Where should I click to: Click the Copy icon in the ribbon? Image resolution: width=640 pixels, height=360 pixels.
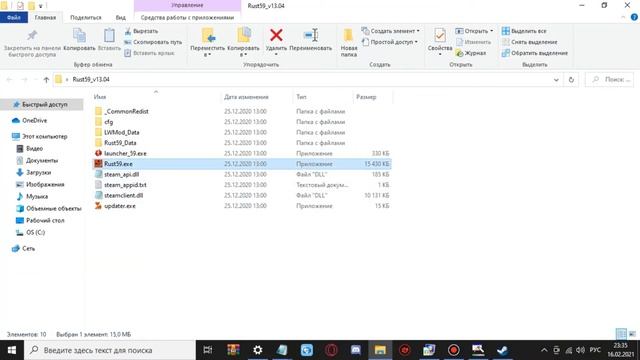pyautogui.click(x=79, y=36)
